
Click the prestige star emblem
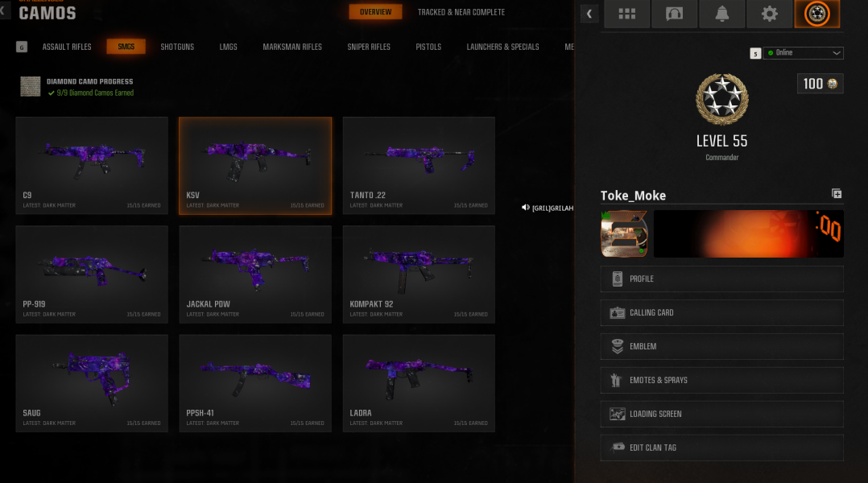point(721,99)
